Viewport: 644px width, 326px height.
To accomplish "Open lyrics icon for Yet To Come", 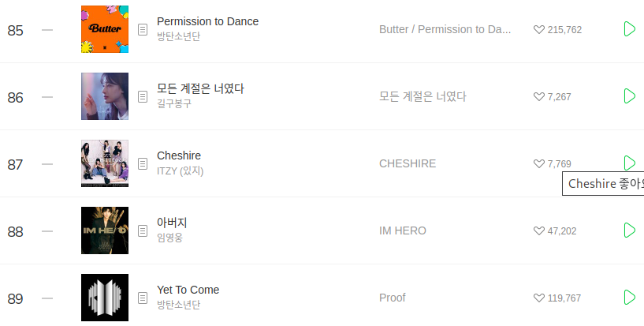I will pyautogui.click(x=143, y=298).
